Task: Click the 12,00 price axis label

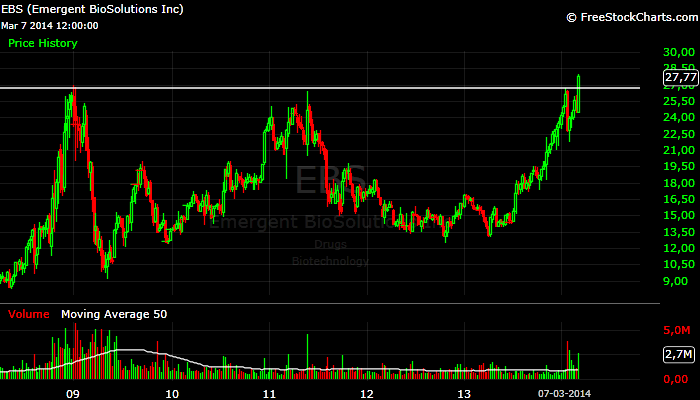Action: pyautogui.click(x=679, y=248)
